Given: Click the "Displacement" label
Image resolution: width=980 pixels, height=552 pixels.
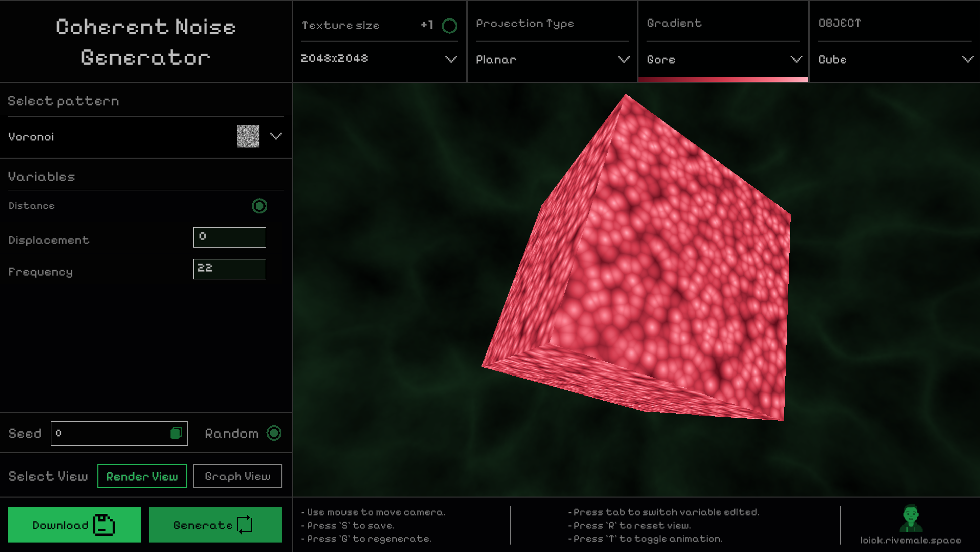Looking at the screenshot, I should click(x=49, y=240).
